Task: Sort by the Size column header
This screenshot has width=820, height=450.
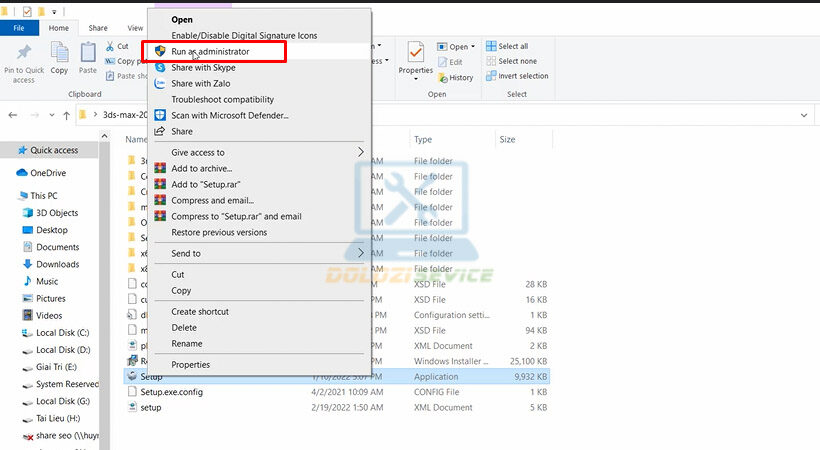Action: coord(507,140)
